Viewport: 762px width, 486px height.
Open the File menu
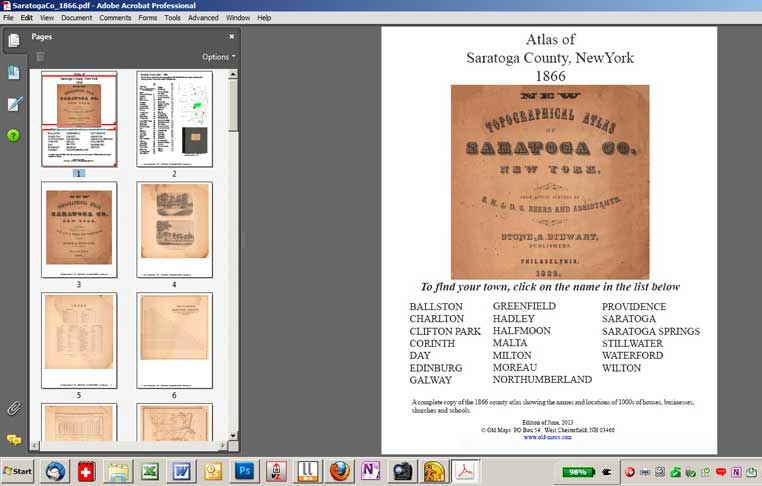(8, 17)
